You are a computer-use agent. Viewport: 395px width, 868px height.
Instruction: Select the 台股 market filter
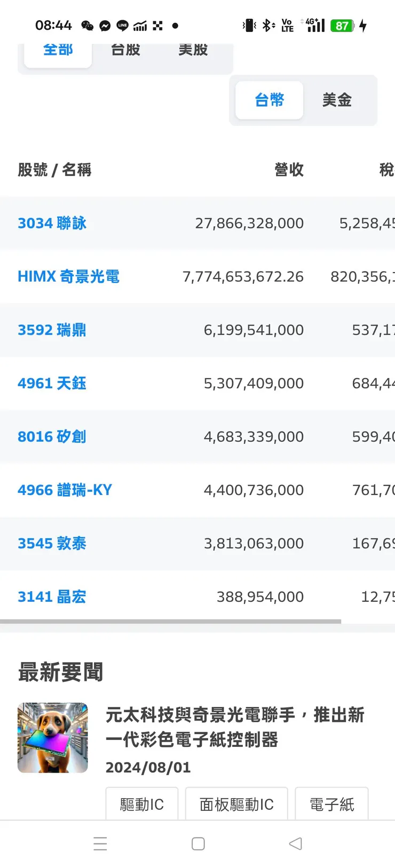tap(125, 52)
